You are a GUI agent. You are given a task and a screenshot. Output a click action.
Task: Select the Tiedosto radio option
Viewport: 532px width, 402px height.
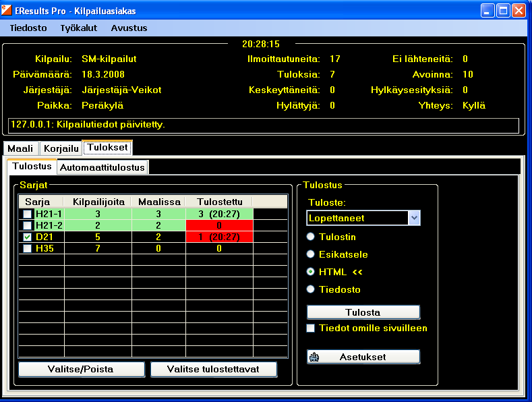310,289
